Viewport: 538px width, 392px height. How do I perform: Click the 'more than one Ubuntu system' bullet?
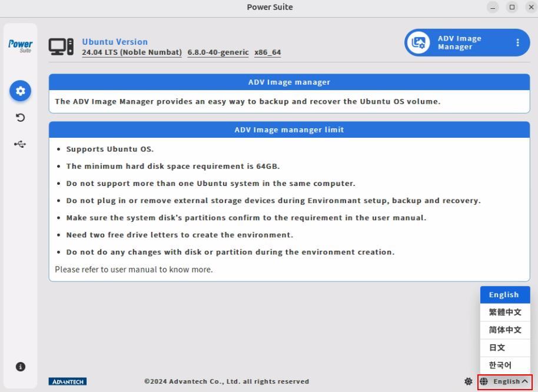[211, 184]
